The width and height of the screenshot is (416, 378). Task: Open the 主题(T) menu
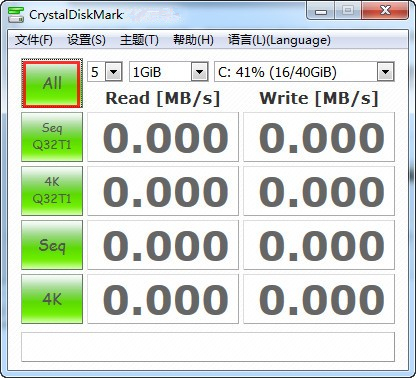click(x=139, y=40)
